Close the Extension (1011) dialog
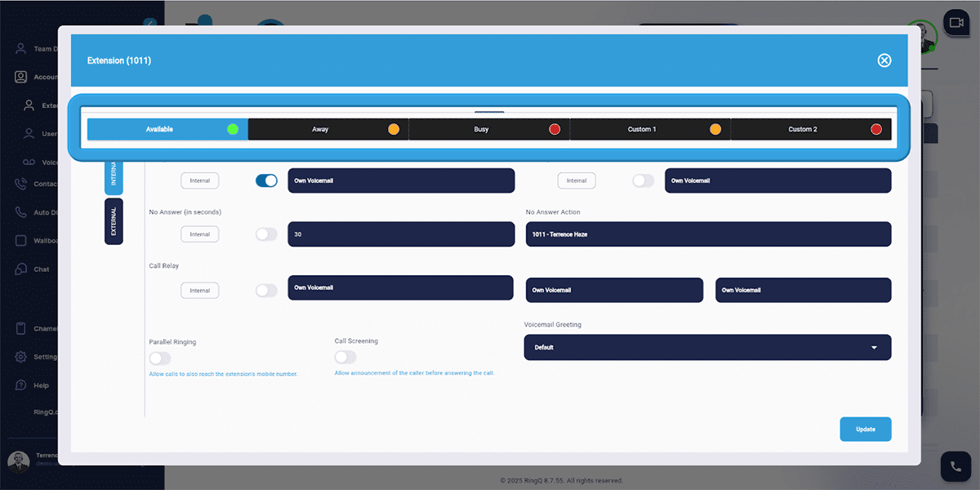 click(884, 60)
